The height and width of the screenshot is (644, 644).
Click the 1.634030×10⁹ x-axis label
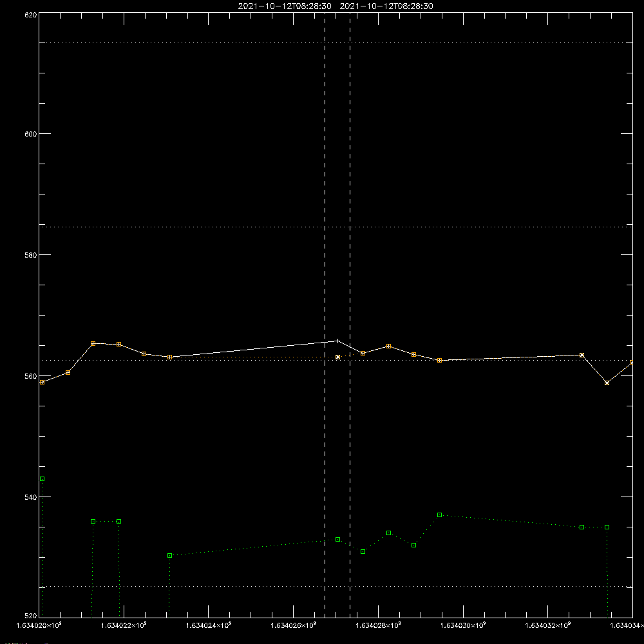(x=463, y=625)
